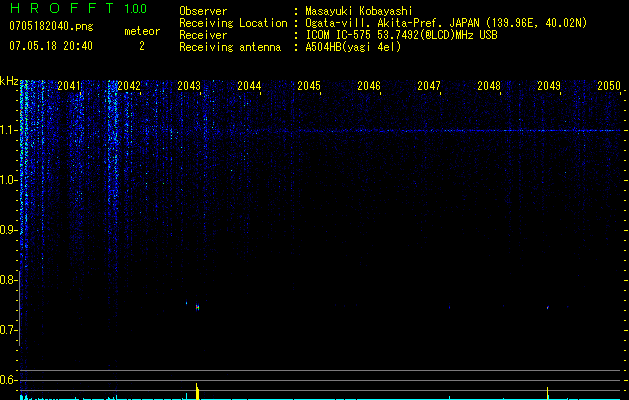Image resolution: width=629 pixels, height=400 pixels.
Task: Click the bright meteor echo after 2043
Action: pyautogui.click(x=197, y=307)
